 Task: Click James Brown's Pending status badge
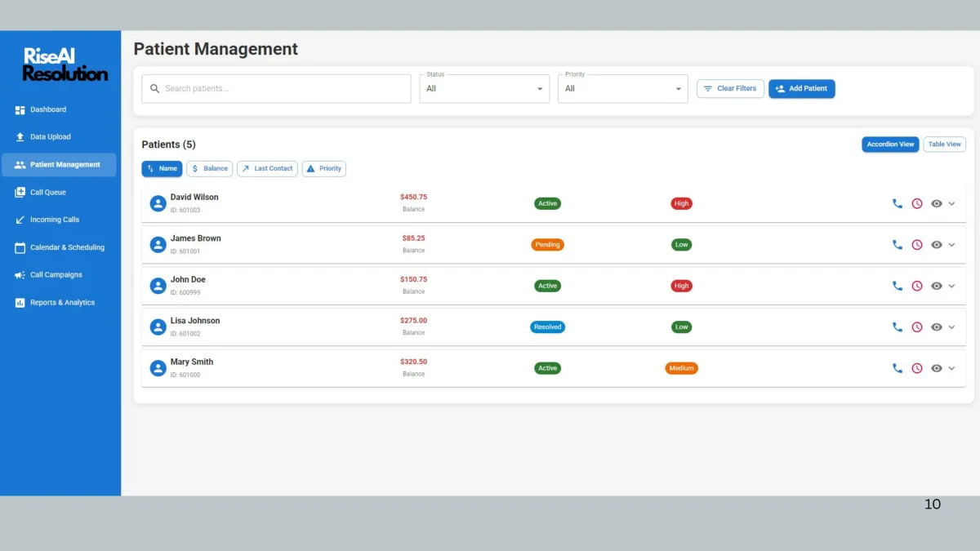(547, 245)
